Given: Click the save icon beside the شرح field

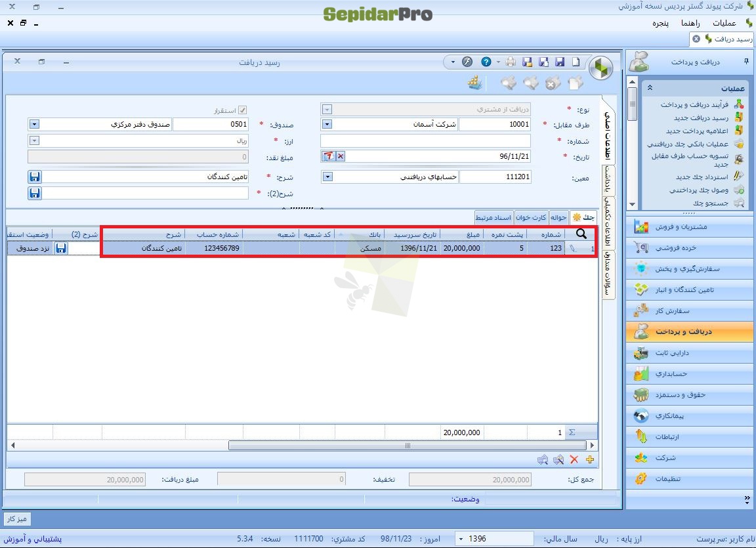Looking at the screenshot, I should click(35, 177).
